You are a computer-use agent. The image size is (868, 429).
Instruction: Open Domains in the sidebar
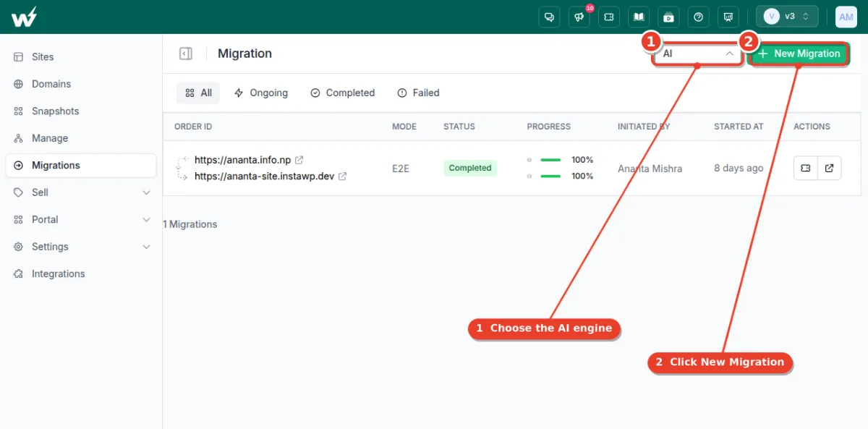pyautogui.click(x=81, y=84)
